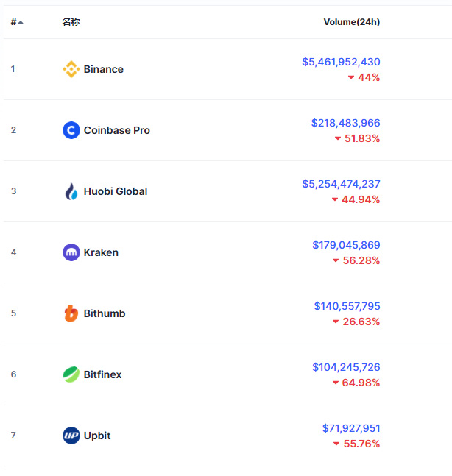Viewport: 452px width, 476px height.
Task: Click the Binance exchange logo icon
Action: 71,69
